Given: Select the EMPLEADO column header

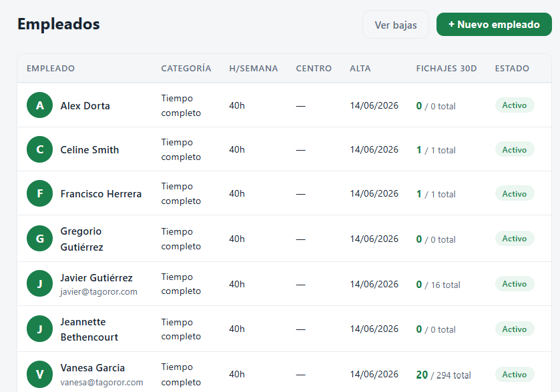Looking at the screenshot, I should pos(51,69).
